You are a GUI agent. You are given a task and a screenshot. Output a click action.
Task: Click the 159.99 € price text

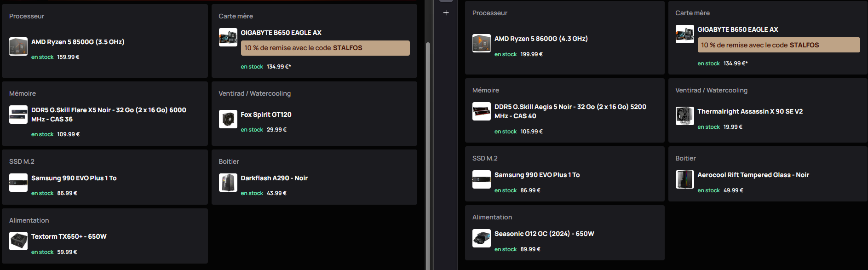point(68,57)
